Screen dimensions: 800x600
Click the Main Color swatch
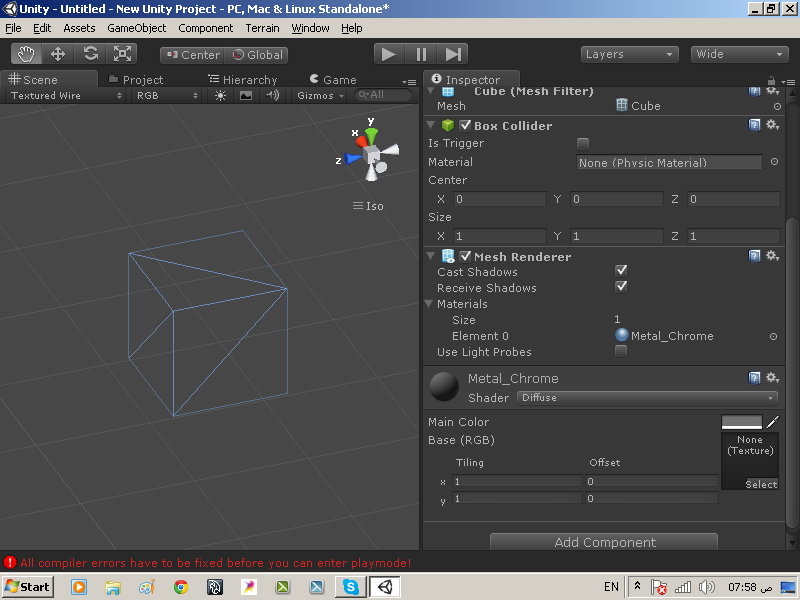(741, 422)
